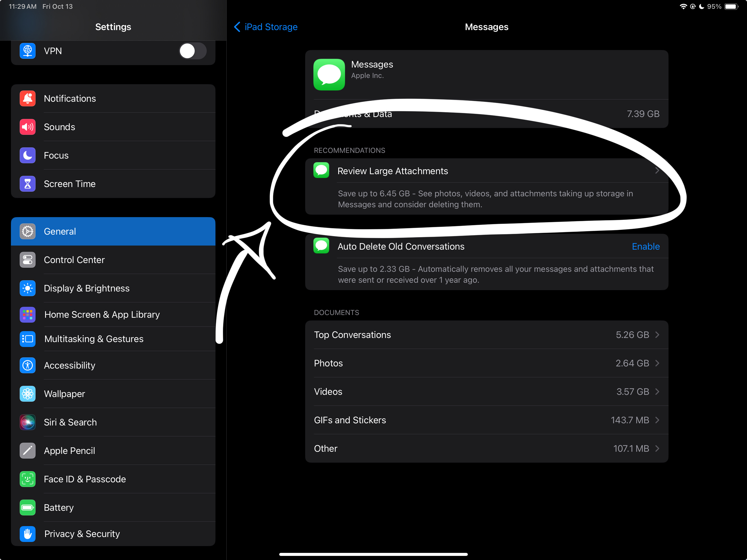Open Top Conversations chevron

pos(657,335)
